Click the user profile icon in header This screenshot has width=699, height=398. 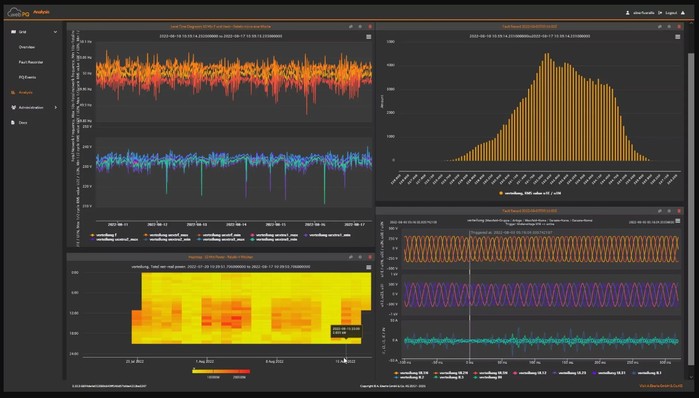(x=628, y=12)
